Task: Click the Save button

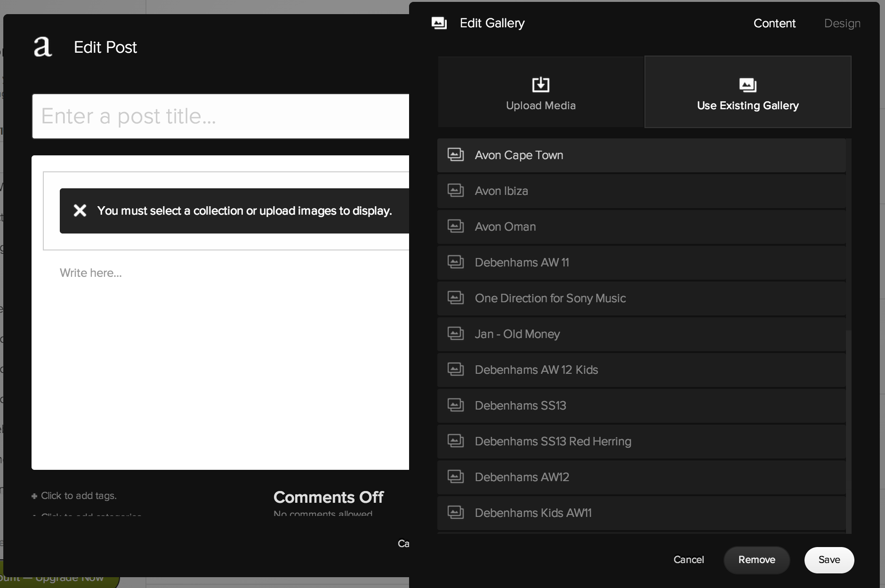Action: (829, 560)
